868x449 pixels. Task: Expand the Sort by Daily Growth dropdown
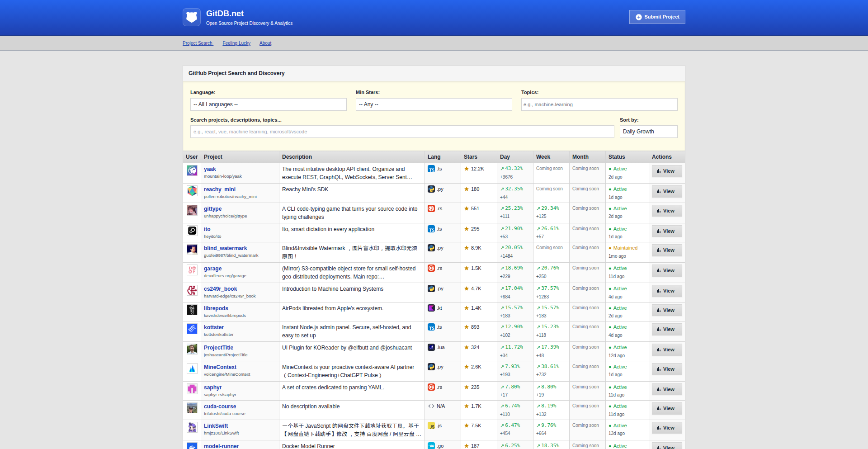pos(648,132)
